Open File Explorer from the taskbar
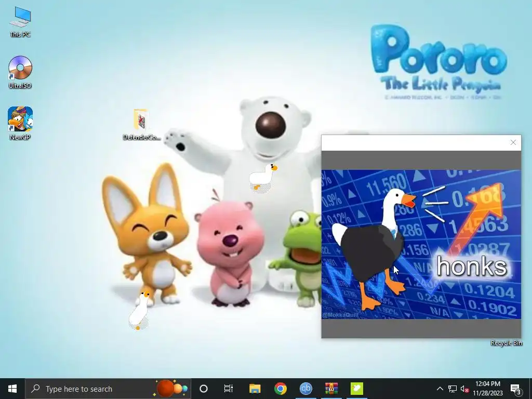This screenshot has width=532, height=399. [255, 389]
